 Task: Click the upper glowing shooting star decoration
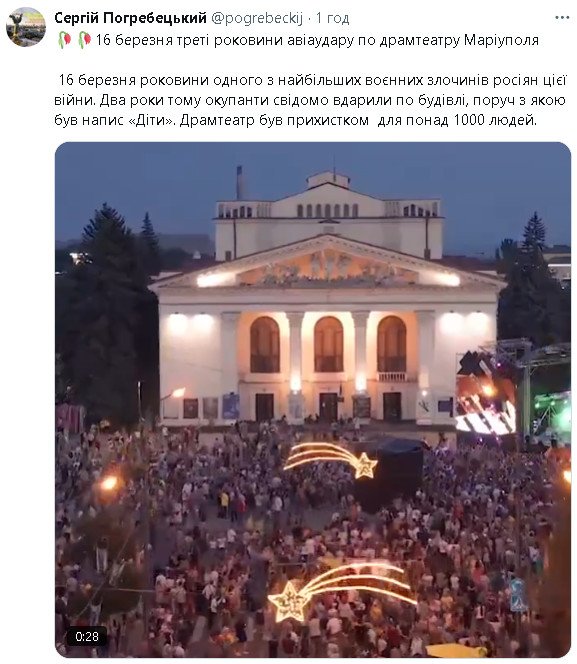(331, 460)
